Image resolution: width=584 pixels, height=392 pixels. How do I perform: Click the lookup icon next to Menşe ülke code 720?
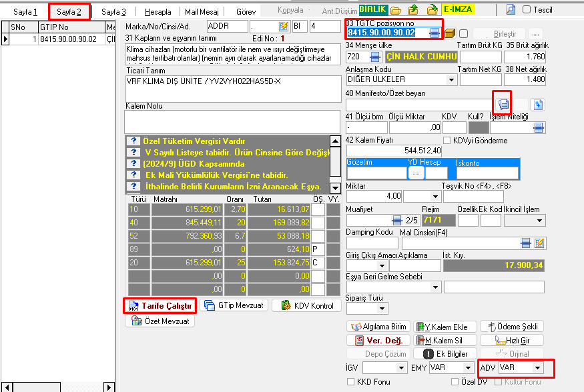click(x=374, y=57)
